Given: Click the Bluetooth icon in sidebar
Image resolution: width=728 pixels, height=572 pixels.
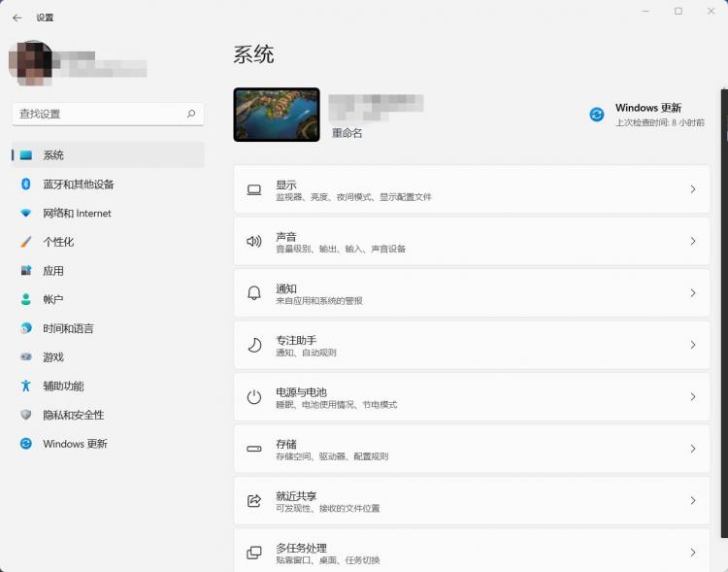Looking at the screenshot, I should [x=26, y=184].
